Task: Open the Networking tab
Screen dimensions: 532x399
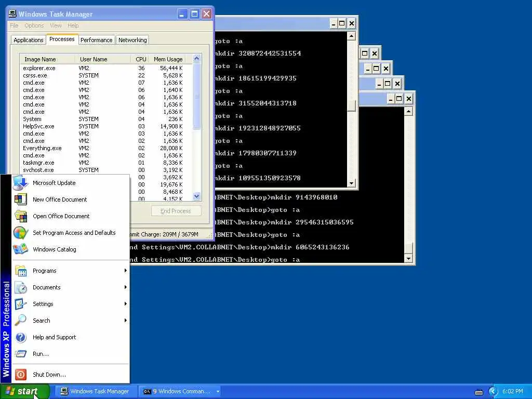Action: click(132, 40)
